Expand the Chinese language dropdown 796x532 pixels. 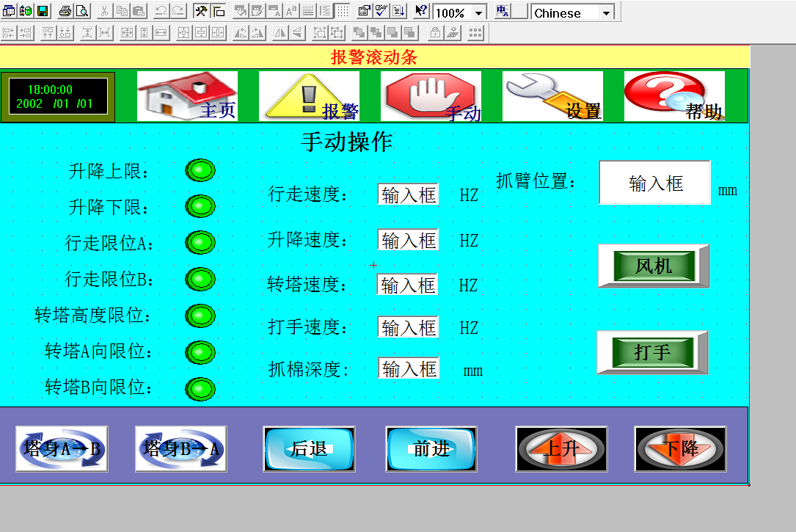[605, 13]
